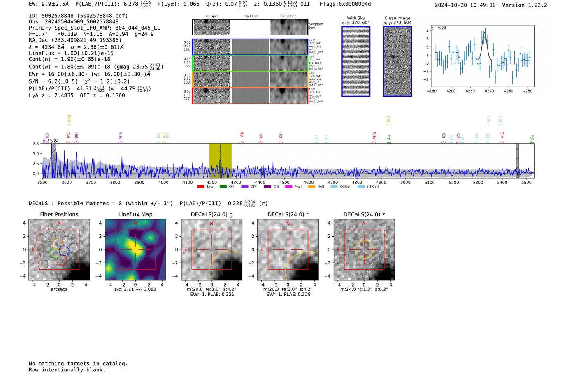Click the orange-outlined fiber spectrum row
Screen dimensions: 576x392
[250, 79]
